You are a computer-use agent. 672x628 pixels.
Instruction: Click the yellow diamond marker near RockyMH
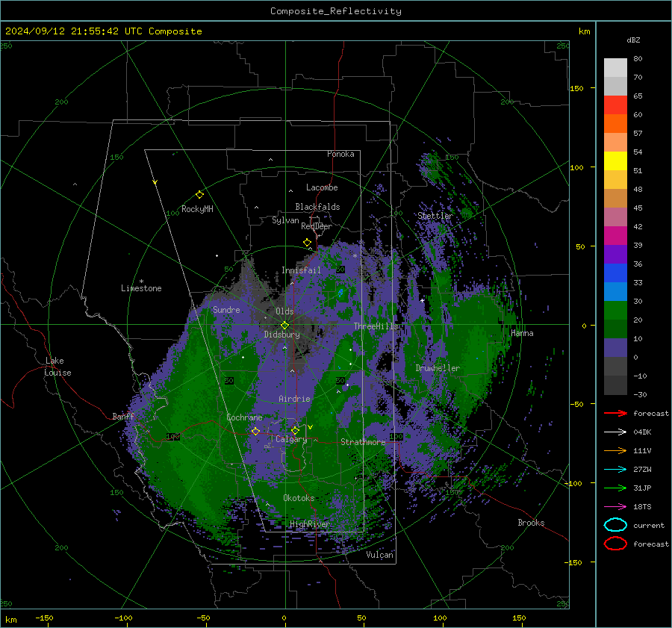point(199,195)
